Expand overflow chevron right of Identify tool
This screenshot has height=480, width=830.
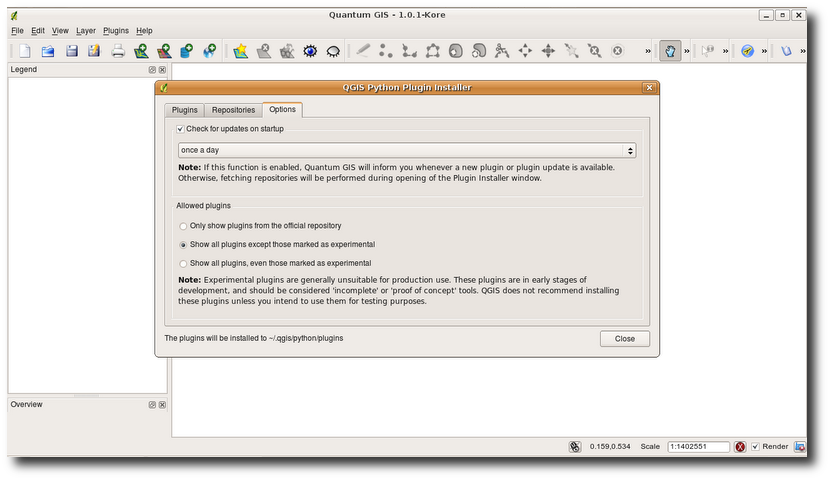pos(726,51)
